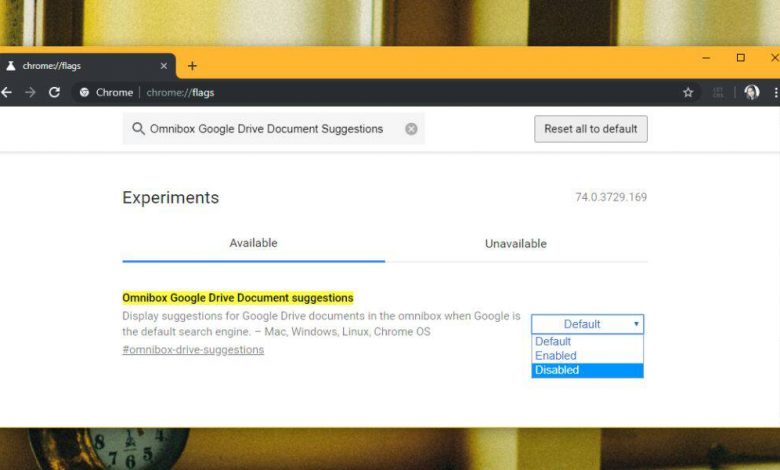
Task: Go forward with the forward arrow
Action: (30, 92)
